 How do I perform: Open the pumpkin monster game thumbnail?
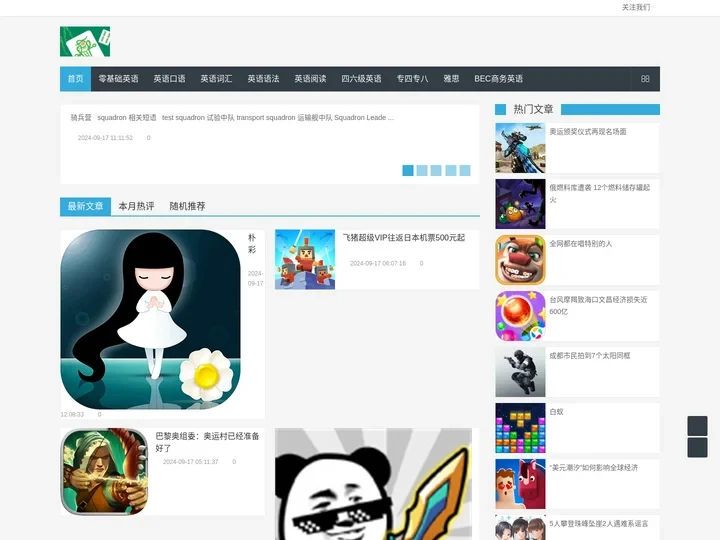(x=520, y=204)
